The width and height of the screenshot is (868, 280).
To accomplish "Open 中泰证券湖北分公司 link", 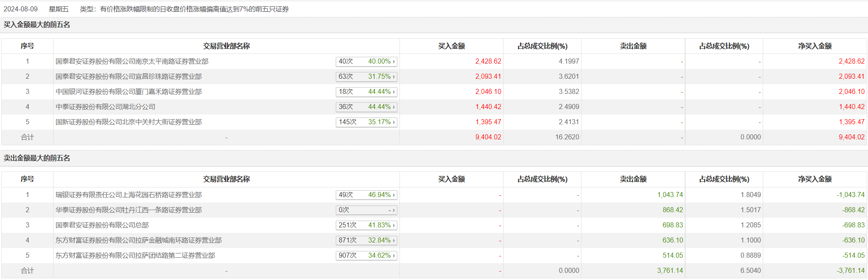I will click(105, 107).
